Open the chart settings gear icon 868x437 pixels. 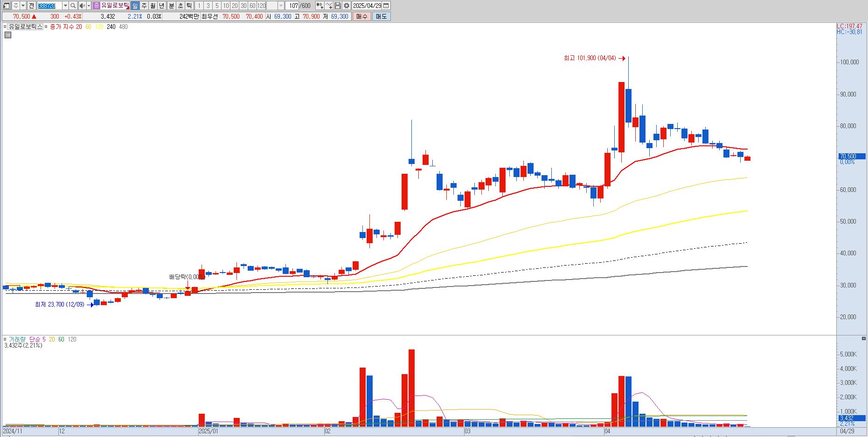coord(347,6)
